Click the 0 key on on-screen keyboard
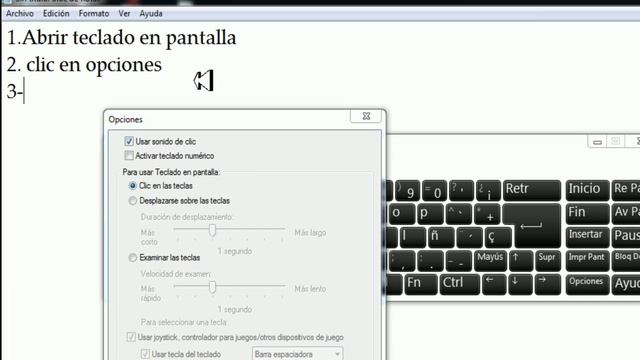The image size is (640, 360). tap(434, 190)
